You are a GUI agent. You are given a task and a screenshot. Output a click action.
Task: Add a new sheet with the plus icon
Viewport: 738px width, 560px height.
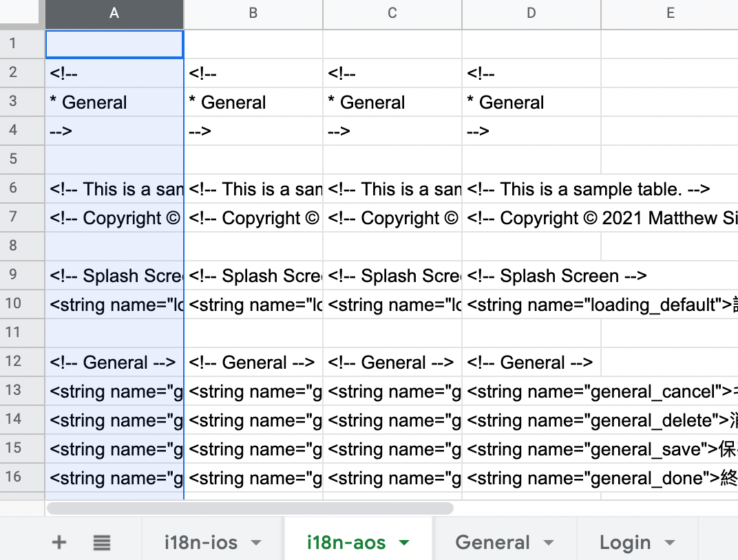[x=59, y=542]
